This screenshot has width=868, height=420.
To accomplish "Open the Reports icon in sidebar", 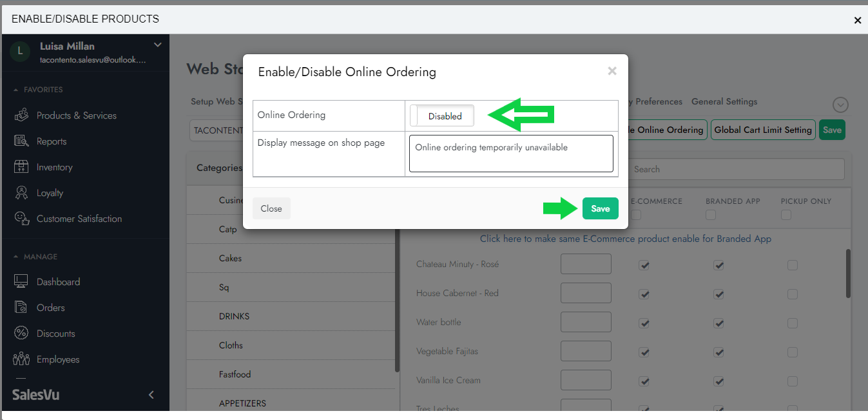I will [x=21, y=141].
